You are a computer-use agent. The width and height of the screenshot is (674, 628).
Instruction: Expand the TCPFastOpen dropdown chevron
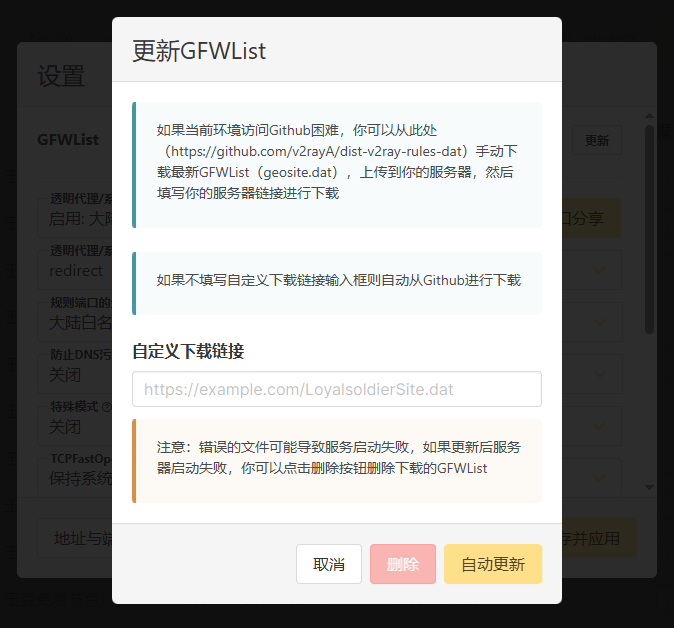pos(600,478)
